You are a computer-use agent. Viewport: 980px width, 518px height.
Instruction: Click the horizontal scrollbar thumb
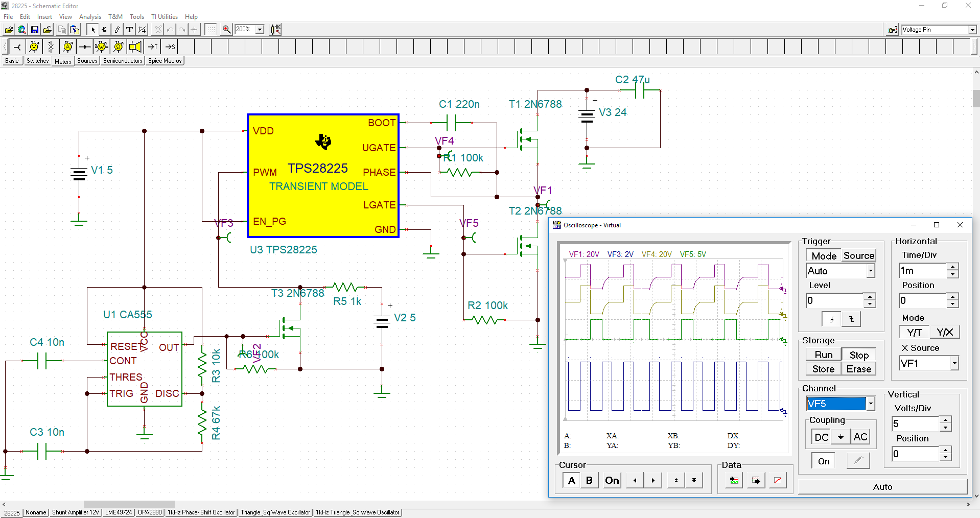(x=129, y=504)
